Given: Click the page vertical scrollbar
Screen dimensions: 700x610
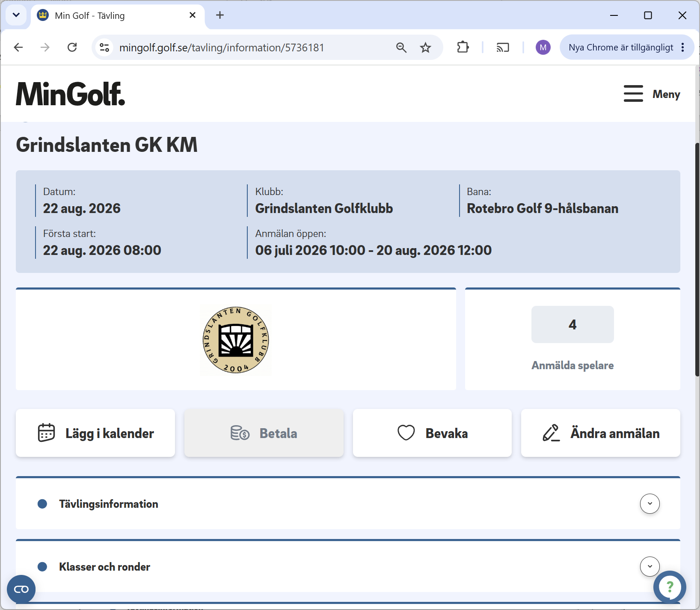Looking at the screenshot, I should (697, 260).
